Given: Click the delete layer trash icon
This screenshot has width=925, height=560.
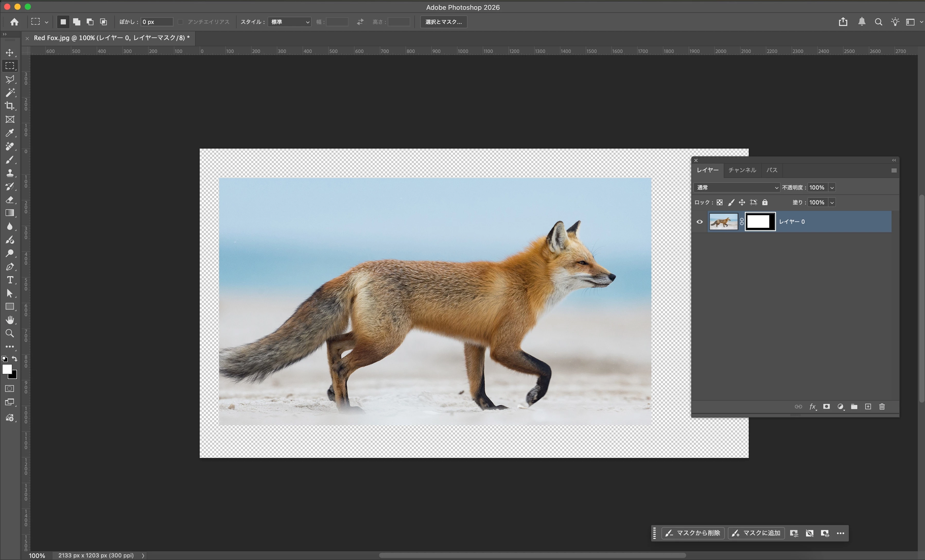Looking at the screenshot, I should (x=882, y=407).
